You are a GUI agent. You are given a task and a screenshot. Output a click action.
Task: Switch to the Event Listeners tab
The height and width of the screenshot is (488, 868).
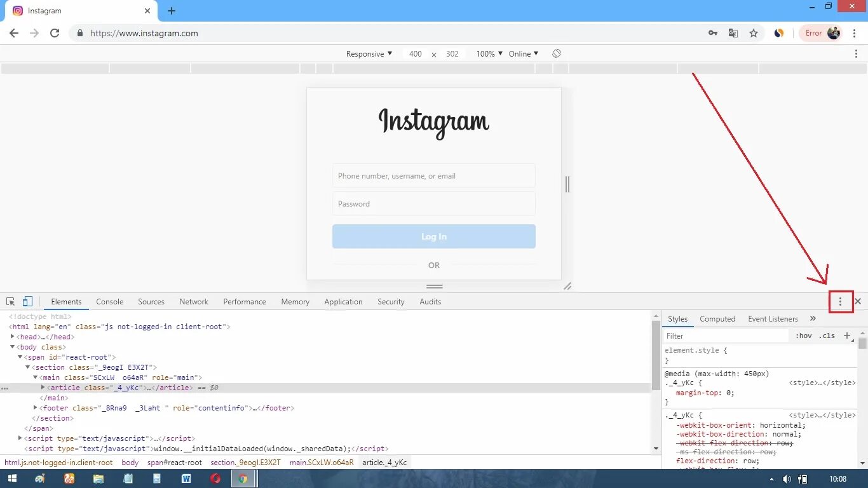(773, 319)
